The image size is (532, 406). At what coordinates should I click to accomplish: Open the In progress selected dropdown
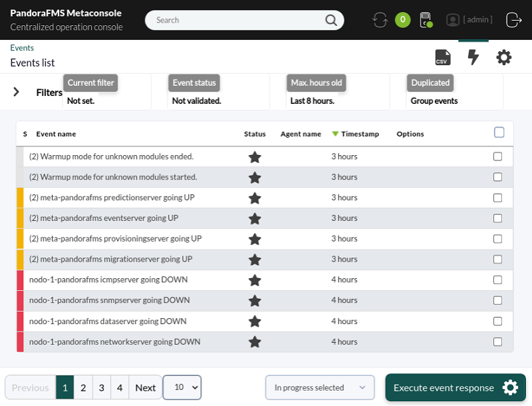point(320,387)
